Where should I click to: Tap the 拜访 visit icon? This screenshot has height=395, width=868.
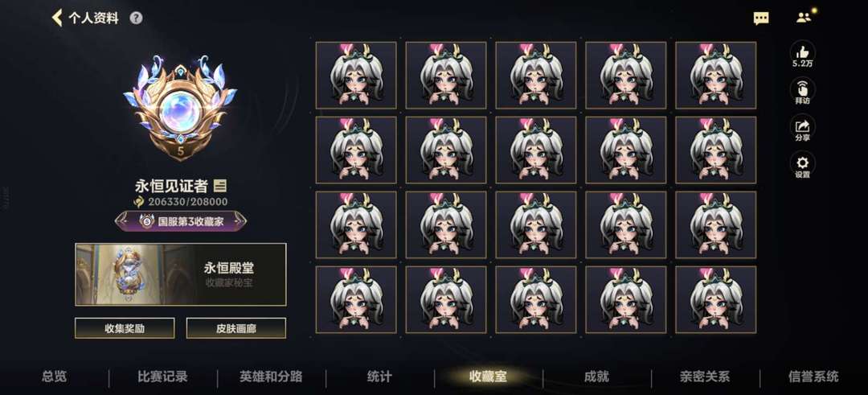pyautogui.click(x=802, y=92)
